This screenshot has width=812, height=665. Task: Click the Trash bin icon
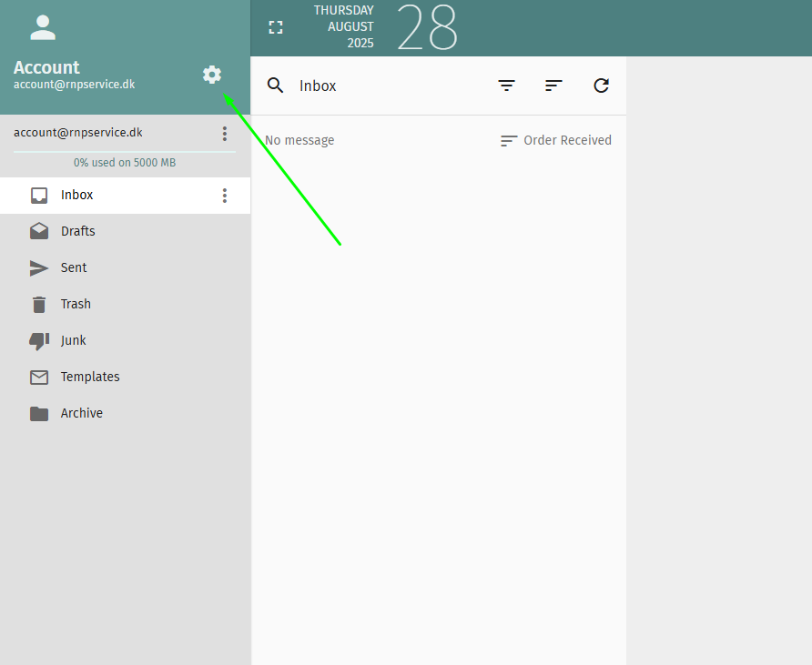tap(39, 304)
